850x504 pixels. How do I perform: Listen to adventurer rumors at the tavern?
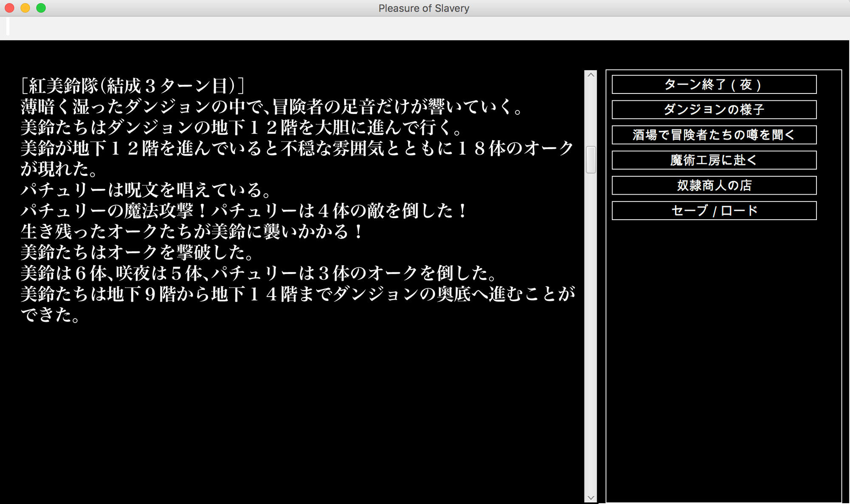[713, 135]
